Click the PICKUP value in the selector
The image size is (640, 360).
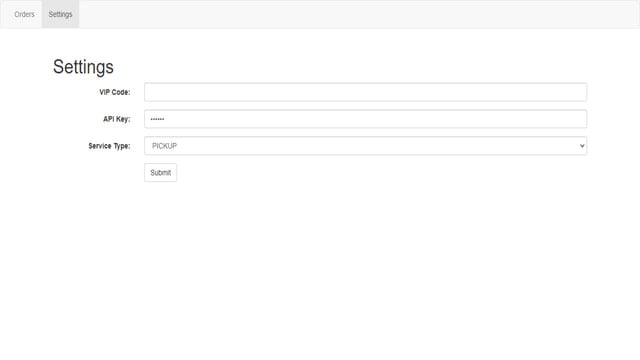point(164,146)
